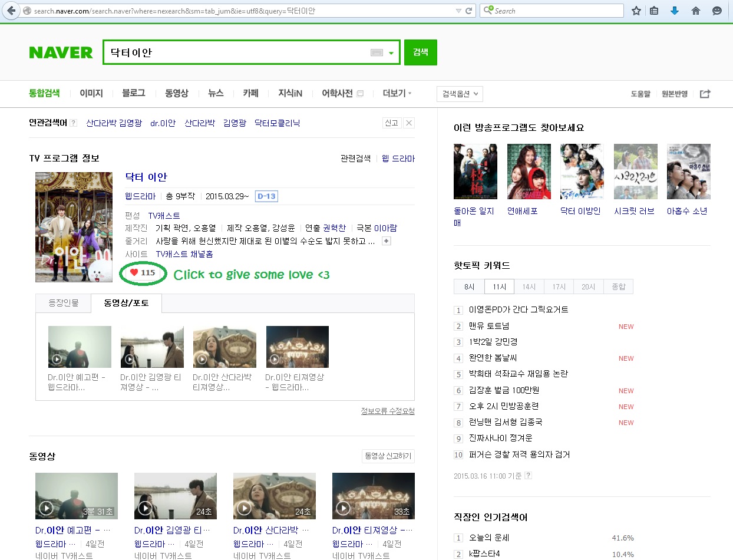The width and height of the screenshot is (733, 560).
Task: Bookmark this page using the star icon
Action: tap(636, 11)
